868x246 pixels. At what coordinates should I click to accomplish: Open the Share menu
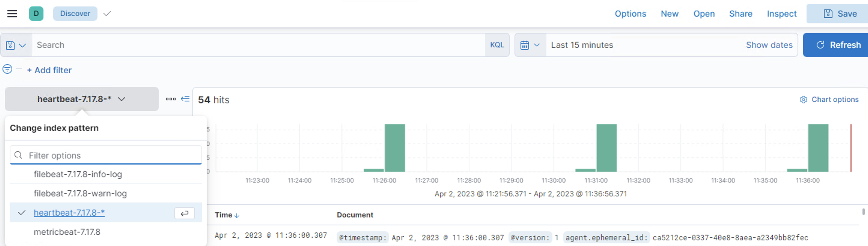click(x=741, y=14)
